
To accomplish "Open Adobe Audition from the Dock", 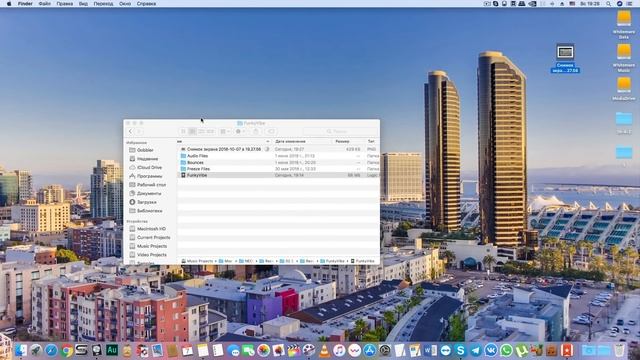I will [x=112, y=350].
